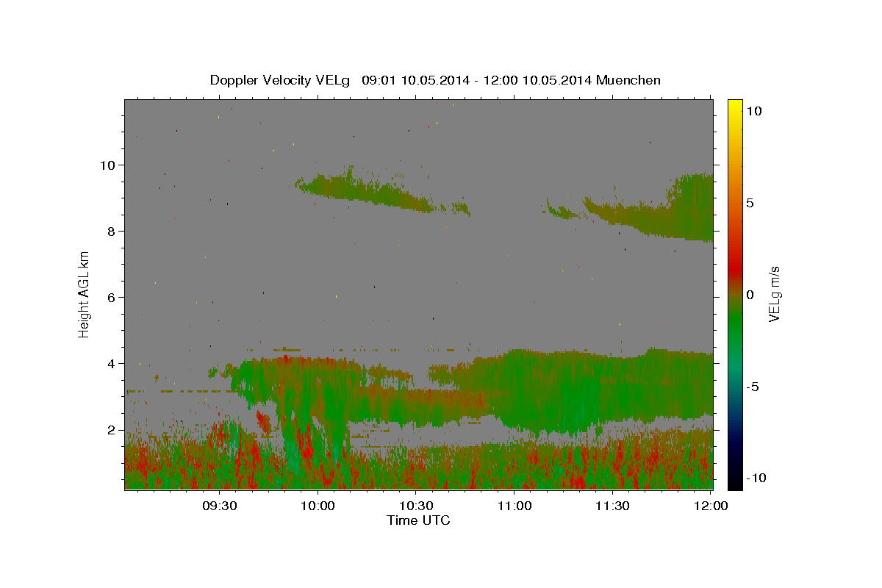The width and height of the screenshot is (882, 588).
Task: Click the height tick label '4'
Action: click(x=112, y=364)
